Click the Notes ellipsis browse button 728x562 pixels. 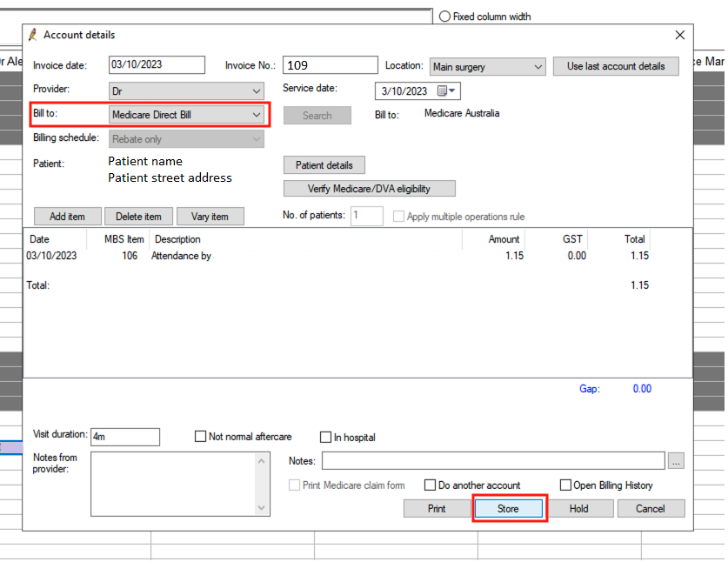(x=677, y=461)
